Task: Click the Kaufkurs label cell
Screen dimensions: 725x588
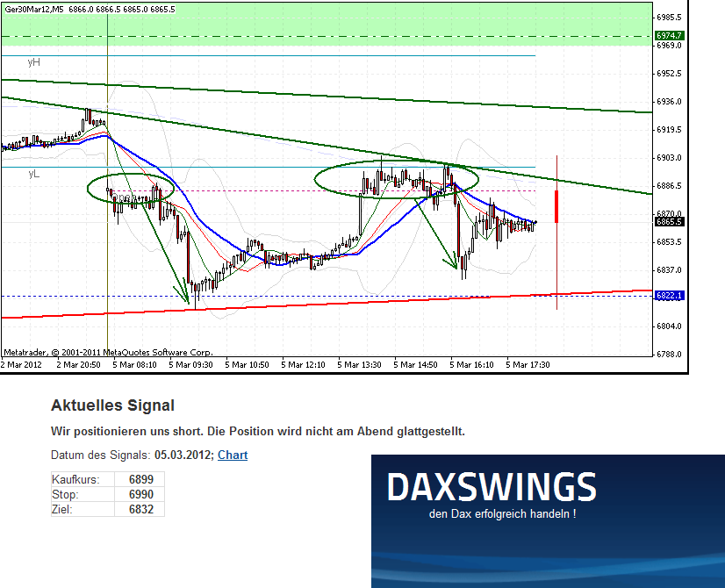Action: pyautogui.click(x=83, y=479)
